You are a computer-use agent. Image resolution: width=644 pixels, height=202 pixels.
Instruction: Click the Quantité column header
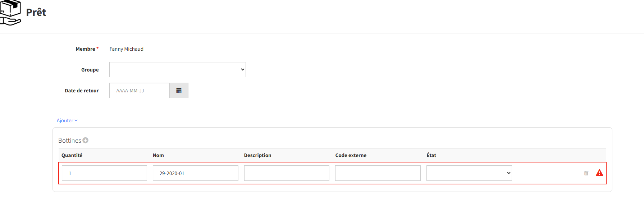pyautogui.click(x=72, y=155)
